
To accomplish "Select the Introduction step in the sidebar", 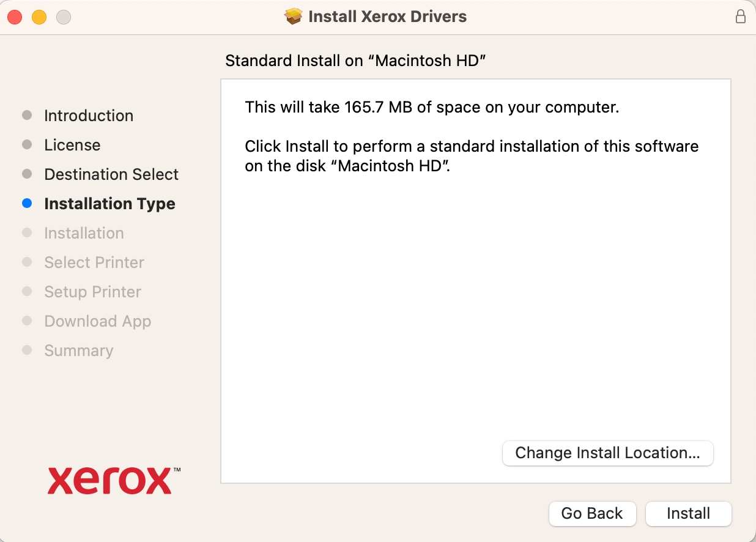I will click(x=89, y=115).
